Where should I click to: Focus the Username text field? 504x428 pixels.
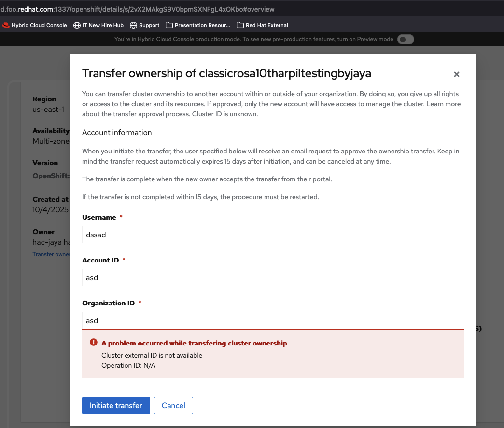click(273, 235)
